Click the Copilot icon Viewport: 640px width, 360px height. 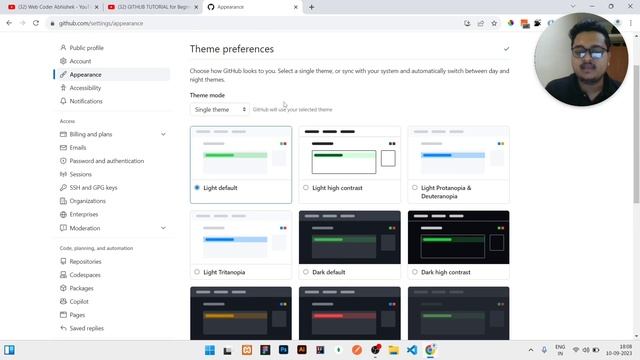pos(63,302)
